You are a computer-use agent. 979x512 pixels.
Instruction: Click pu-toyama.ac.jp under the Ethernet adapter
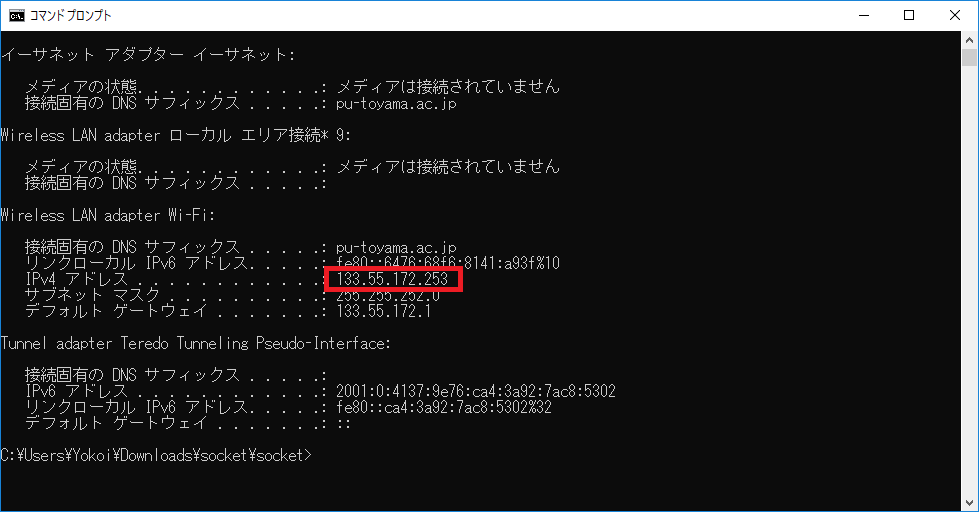pyautogui.click(x=396, y=102)
